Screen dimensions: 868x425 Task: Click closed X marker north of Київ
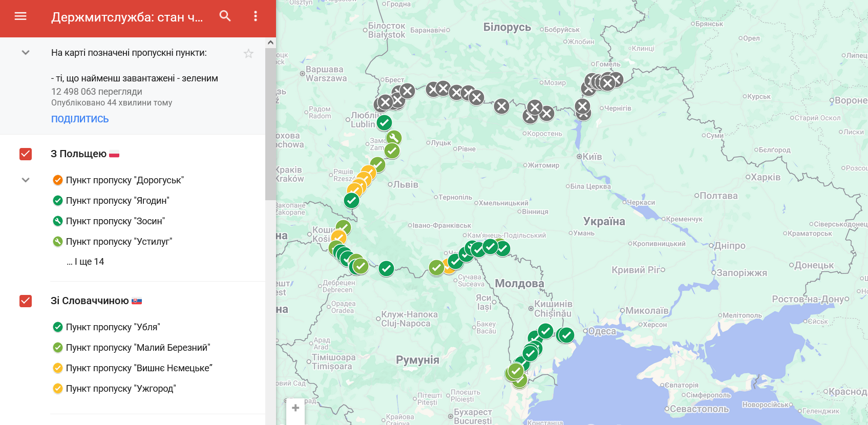tap(582, 107)
